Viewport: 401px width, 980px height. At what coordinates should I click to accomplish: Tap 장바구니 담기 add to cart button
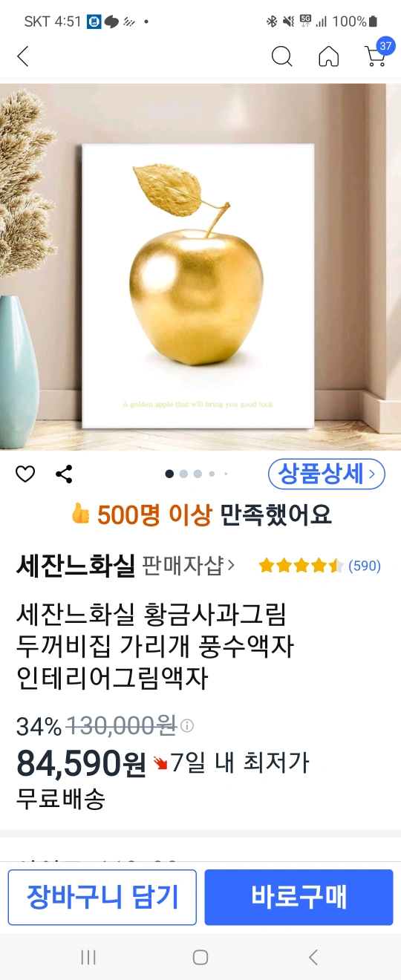point(102,897)
